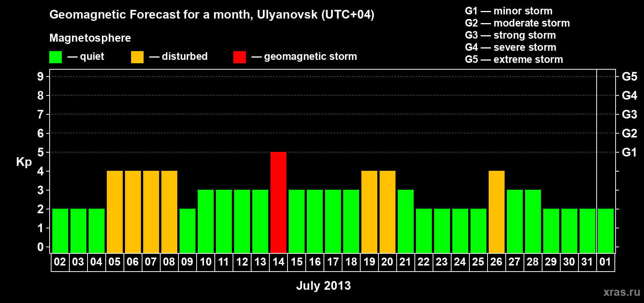This screenshot has height=303, width=644.
Task: Click the G5 right-axis label
Action: pyautogui.click(x=630, y=77)
